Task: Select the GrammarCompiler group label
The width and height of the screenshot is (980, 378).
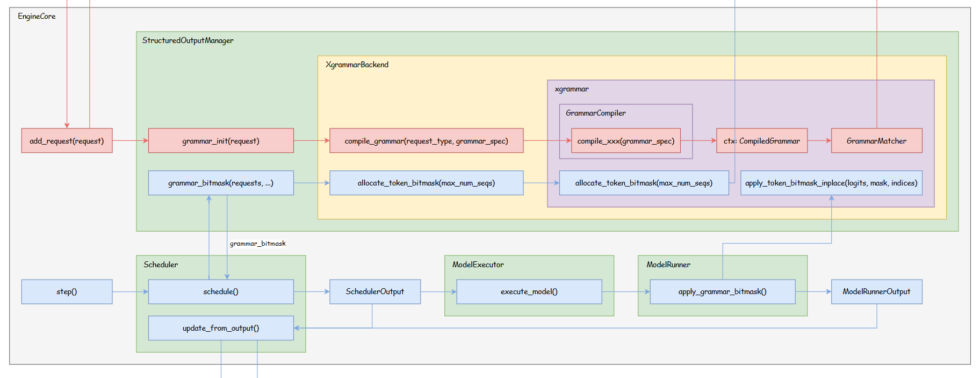Action: point(595,113)
